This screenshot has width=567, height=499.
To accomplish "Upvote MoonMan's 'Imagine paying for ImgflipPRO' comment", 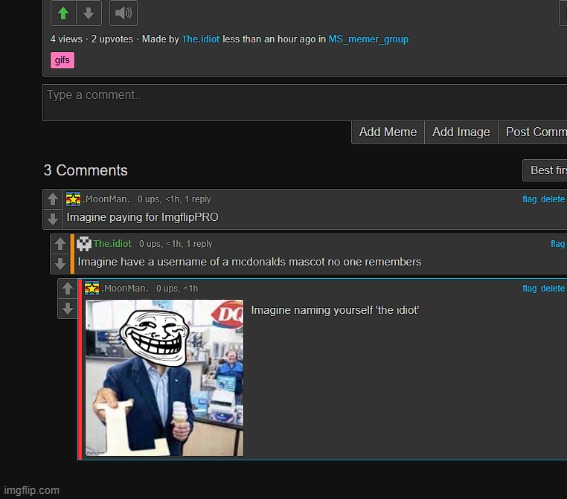I will click(53, 199).
